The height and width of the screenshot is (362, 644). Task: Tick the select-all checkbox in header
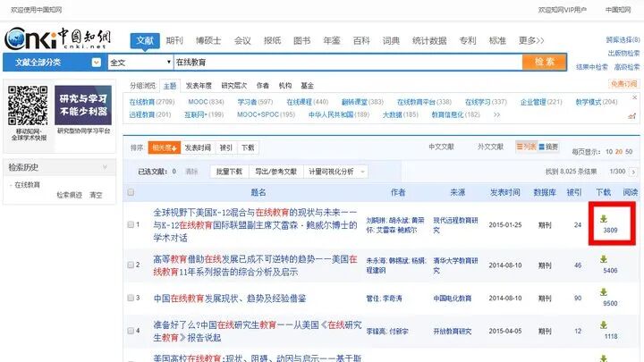point(131,192)
